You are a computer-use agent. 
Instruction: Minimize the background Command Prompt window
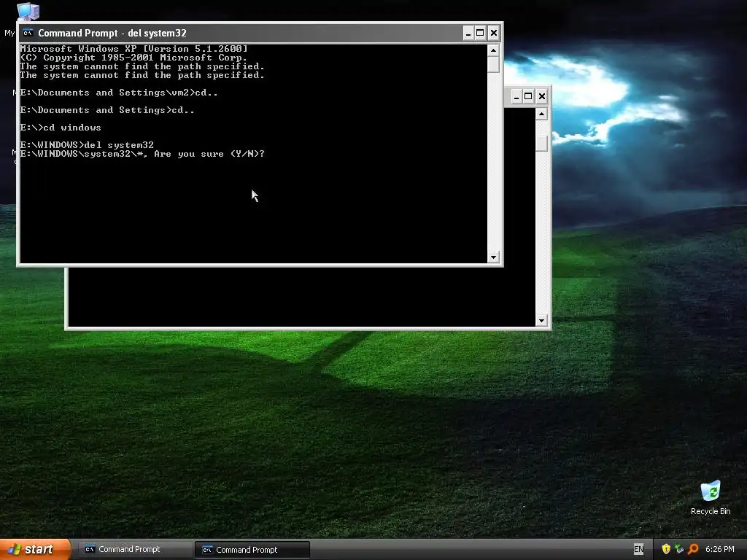pyautogui.click(x=516, y=97)
